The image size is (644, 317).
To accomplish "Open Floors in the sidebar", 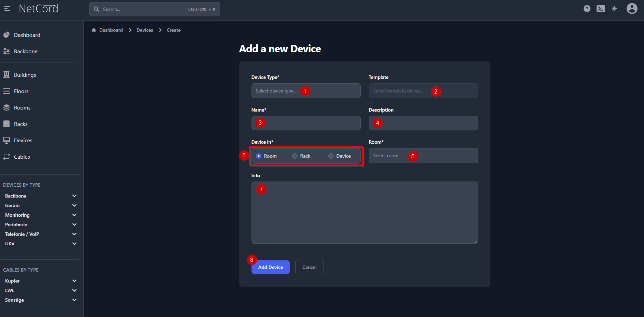I will coord(21,91).
